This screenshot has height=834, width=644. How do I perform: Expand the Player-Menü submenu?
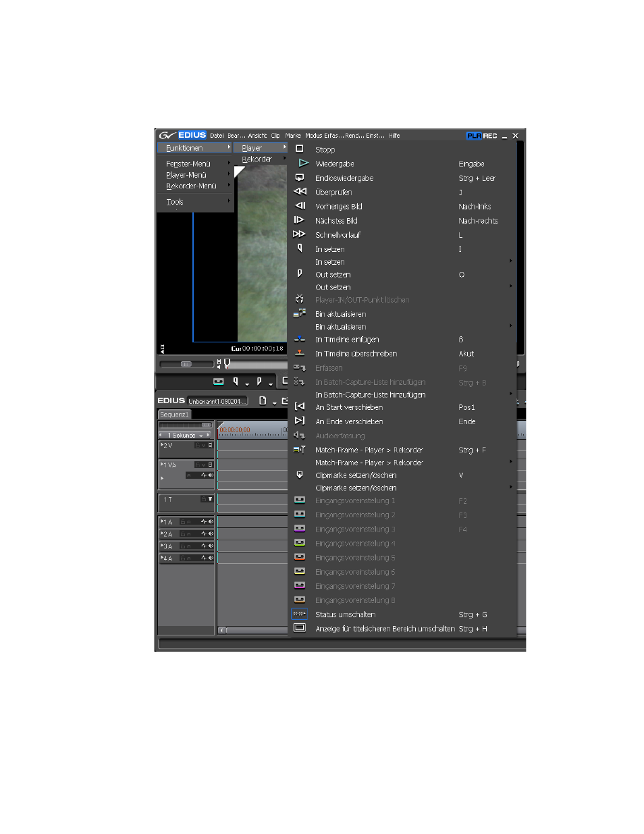point(196,174)
